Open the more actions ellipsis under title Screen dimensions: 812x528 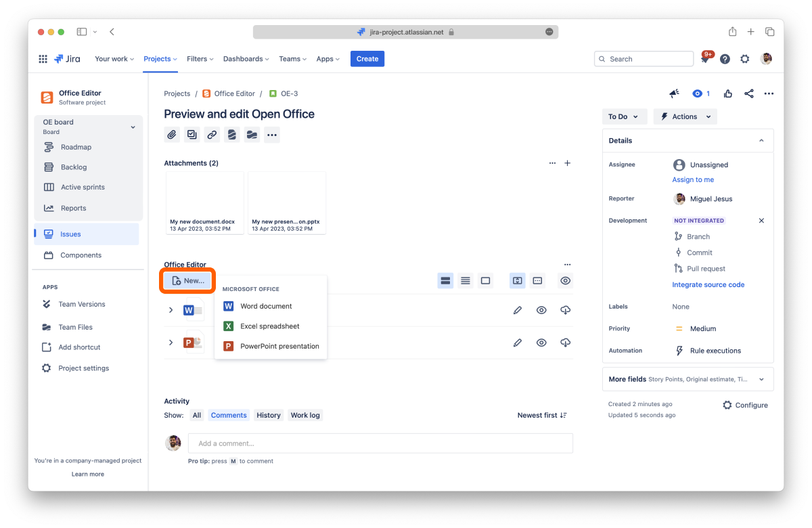tap(272, 135)
